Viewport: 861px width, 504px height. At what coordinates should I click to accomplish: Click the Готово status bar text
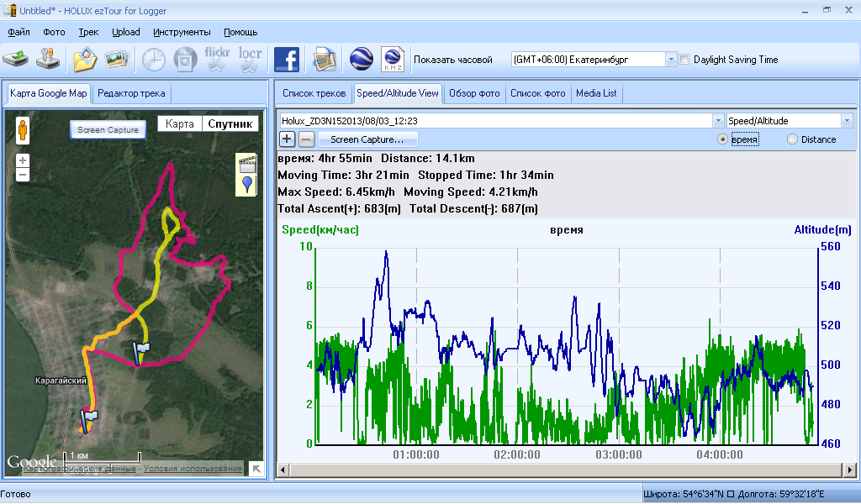[x=16, y=494]
